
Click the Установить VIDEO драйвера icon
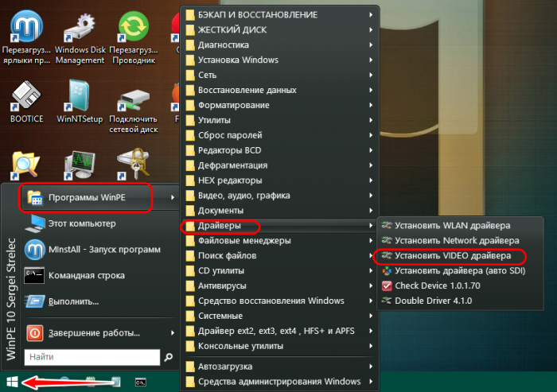point(387,256)
